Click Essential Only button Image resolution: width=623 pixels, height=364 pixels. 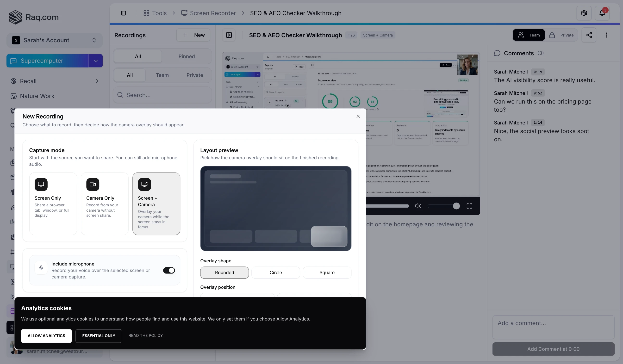click(99, 336)
